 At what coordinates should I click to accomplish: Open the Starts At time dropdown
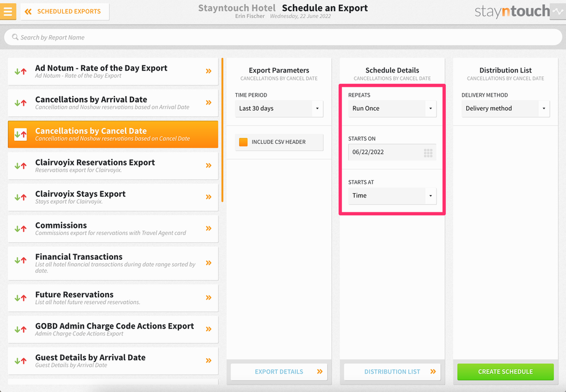(x=393, y=196)
